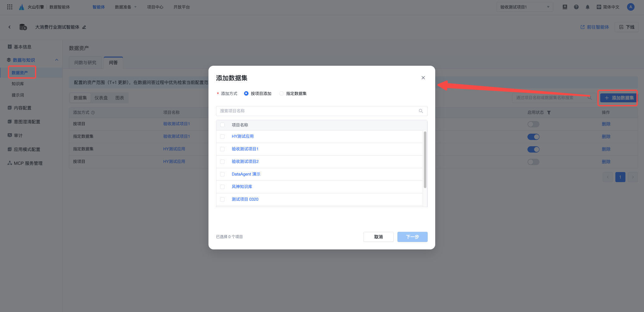The image size is (644, 312).
Task: Click the 下线 button
Action: tap(627, 27)
